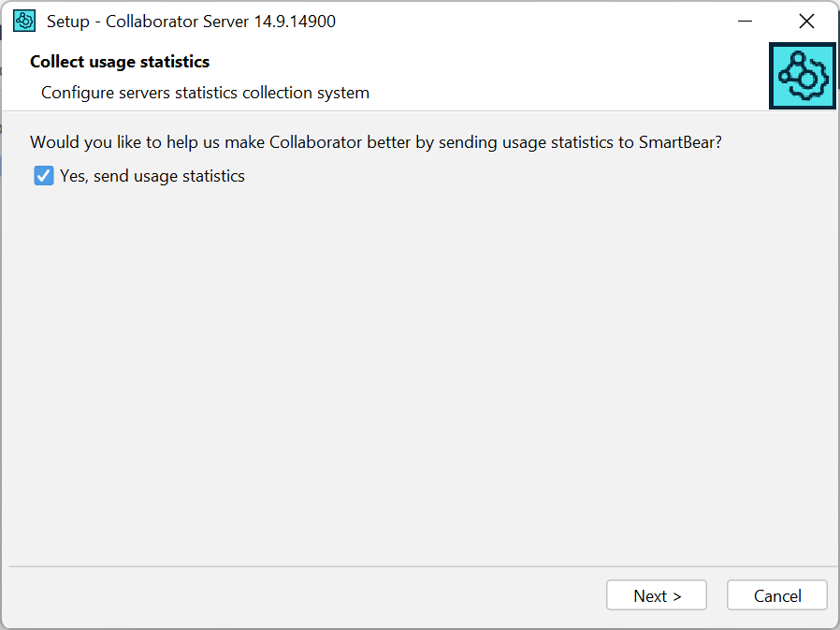Click the Yes, send usage statistics label

[152, 175]
